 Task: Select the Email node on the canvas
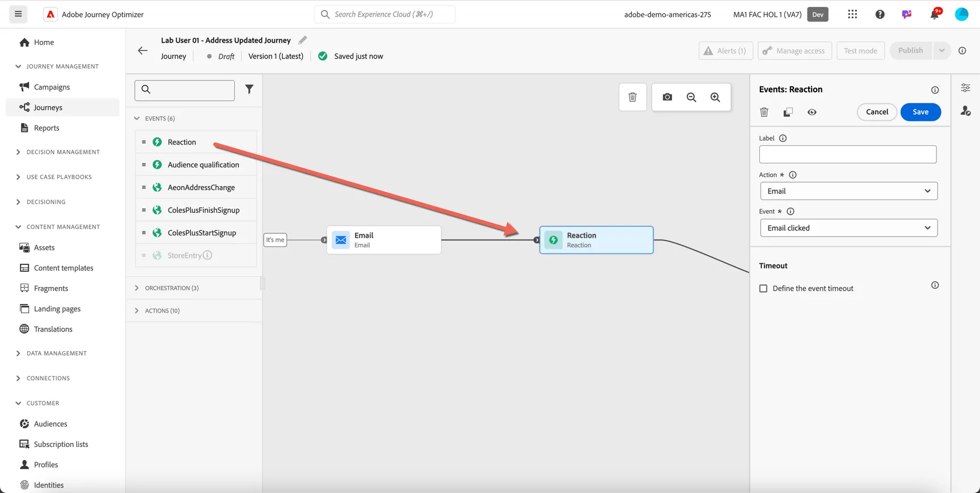coord(384,240)
